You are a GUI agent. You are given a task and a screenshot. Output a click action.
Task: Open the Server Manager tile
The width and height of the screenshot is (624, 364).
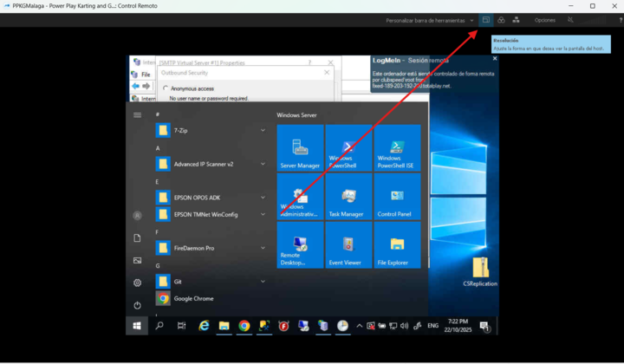coord(300,148)
